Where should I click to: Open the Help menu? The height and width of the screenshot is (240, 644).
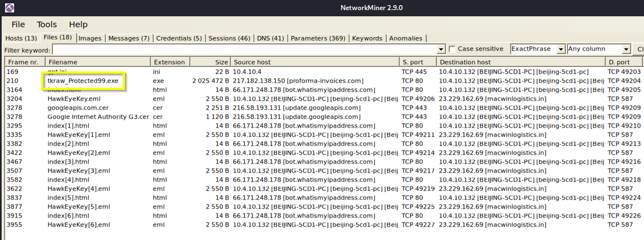(78, 24)
